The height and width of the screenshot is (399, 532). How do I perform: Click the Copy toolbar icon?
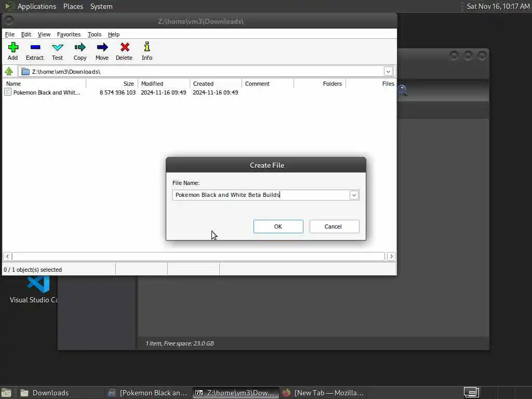click(x=80, y=51)
